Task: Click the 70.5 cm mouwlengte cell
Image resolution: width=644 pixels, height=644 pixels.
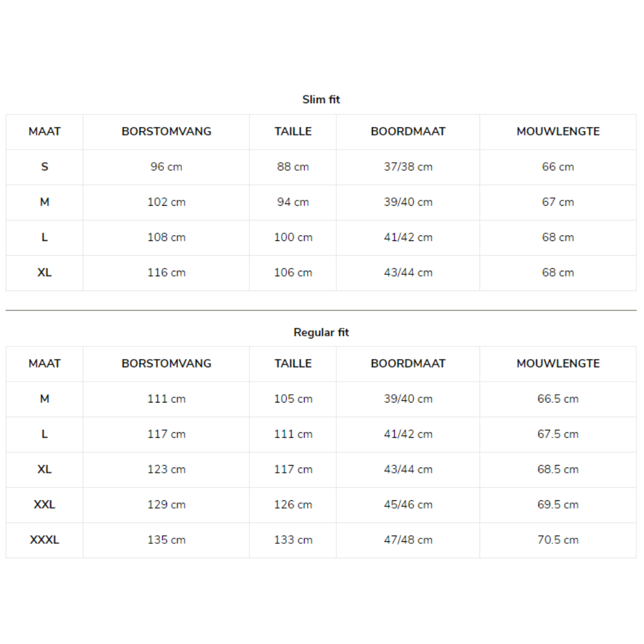Action: tap(558, 540)
